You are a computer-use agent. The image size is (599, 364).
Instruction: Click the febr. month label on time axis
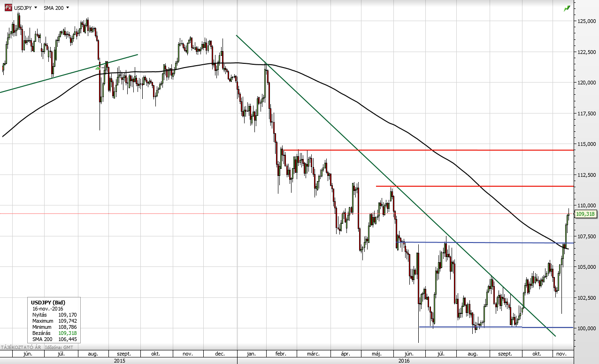(282, 354)
